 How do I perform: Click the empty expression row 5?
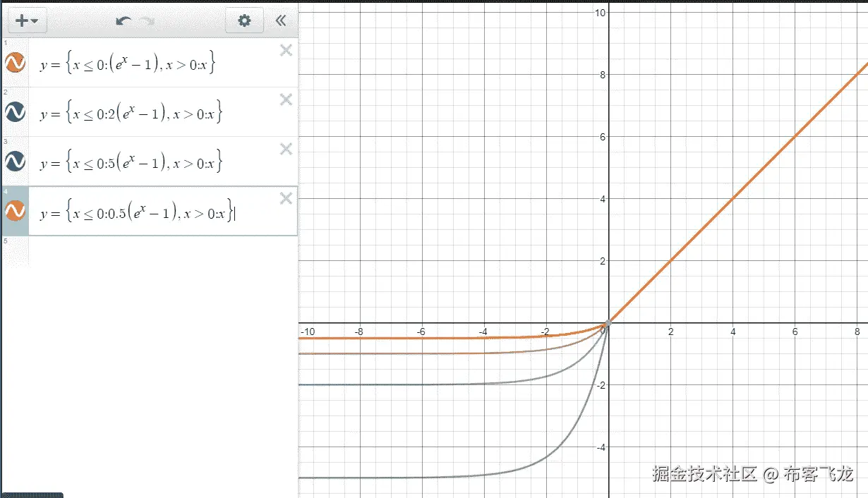(149, 250)
